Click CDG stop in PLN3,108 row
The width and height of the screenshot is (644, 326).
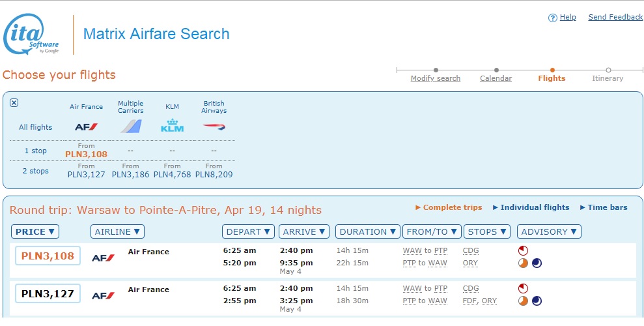coord(471,251)
